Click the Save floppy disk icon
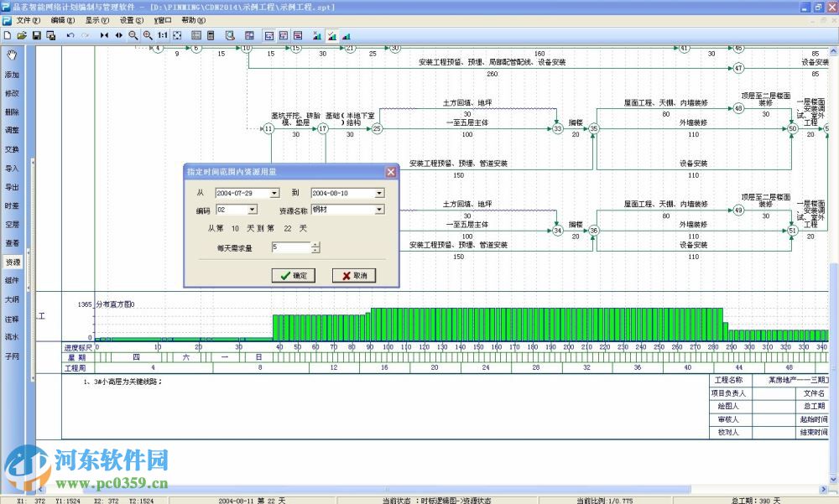Image resolution: width=839 pixels, height=504 pixels. click(36, 36)
